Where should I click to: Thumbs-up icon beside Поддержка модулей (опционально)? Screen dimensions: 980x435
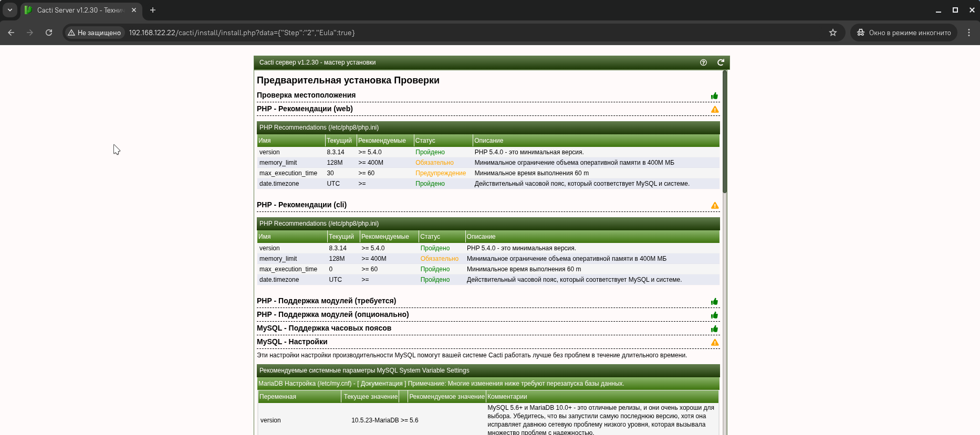click(714, 315)
